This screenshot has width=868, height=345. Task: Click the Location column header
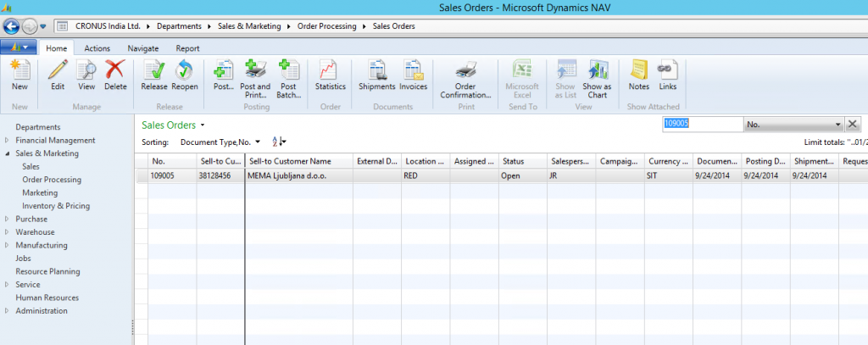pos(426,161)
